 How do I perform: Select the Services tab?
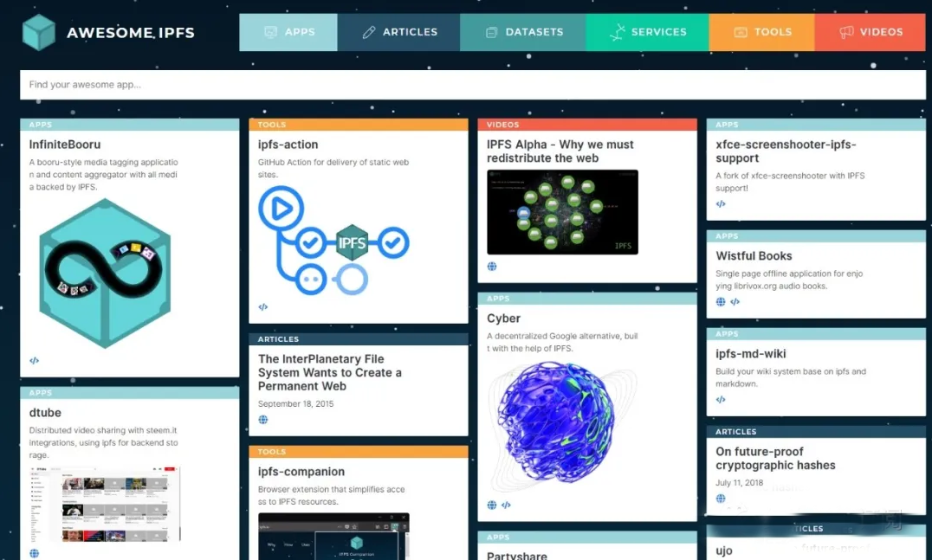pos(647,32)
